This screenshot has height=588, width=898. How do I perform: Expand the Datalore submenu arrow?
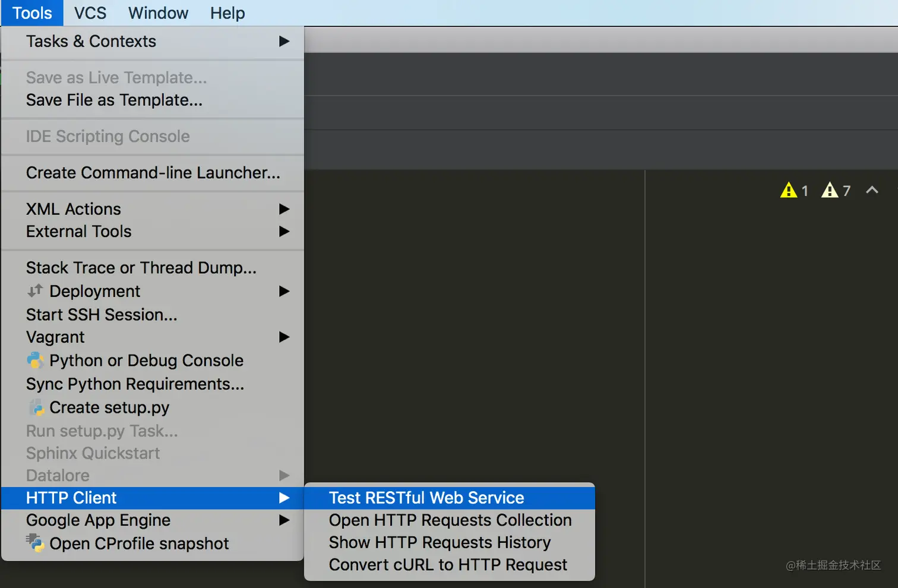284,475
